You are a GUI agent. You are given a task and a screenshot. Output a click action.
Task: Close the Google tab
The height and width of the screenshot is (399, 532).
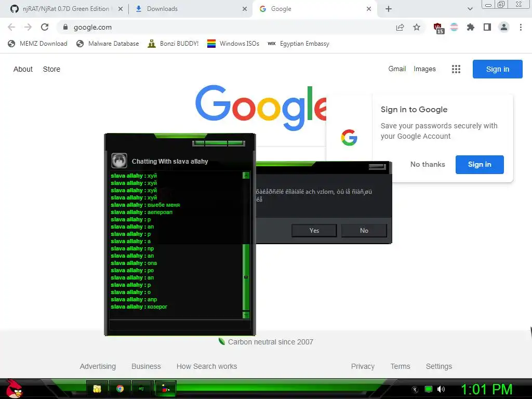[x=369, y=9]
